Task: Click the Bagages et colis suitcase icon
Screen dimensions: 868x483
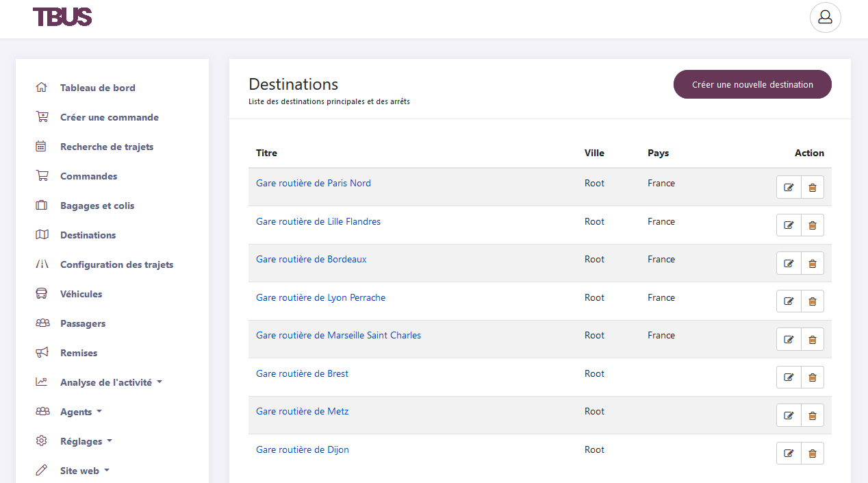Action: (x=42, y=206)
